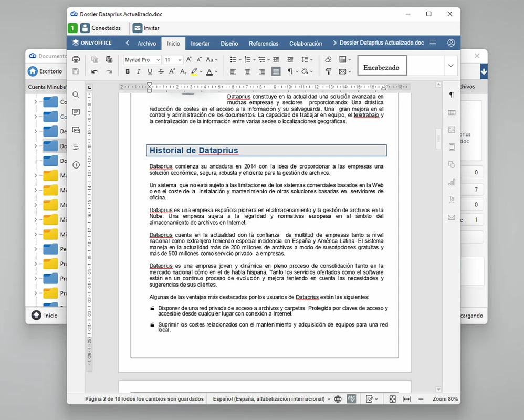Click Escritorio in the background window
Viewport: 524px width, 420px height.
click(46, 71)
